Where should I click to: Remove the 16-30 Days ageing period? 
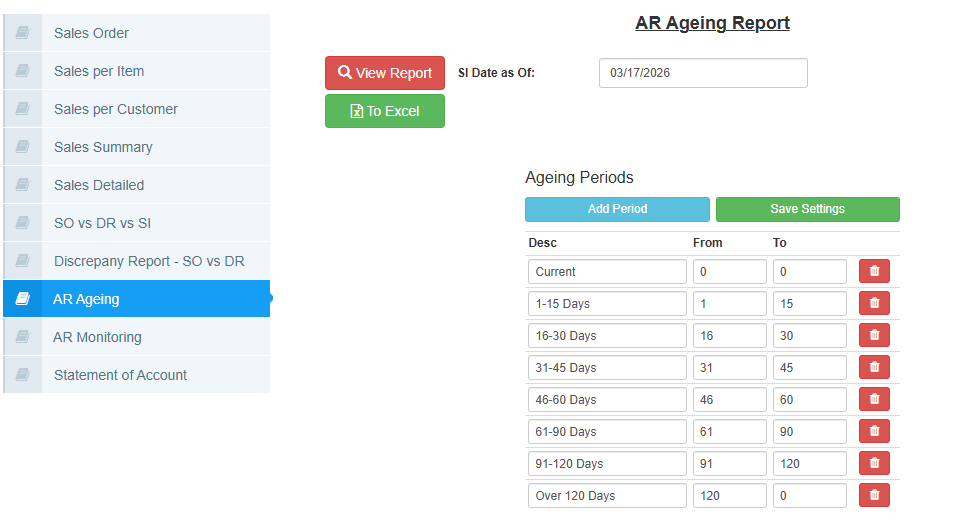click(x=874, y=335)
